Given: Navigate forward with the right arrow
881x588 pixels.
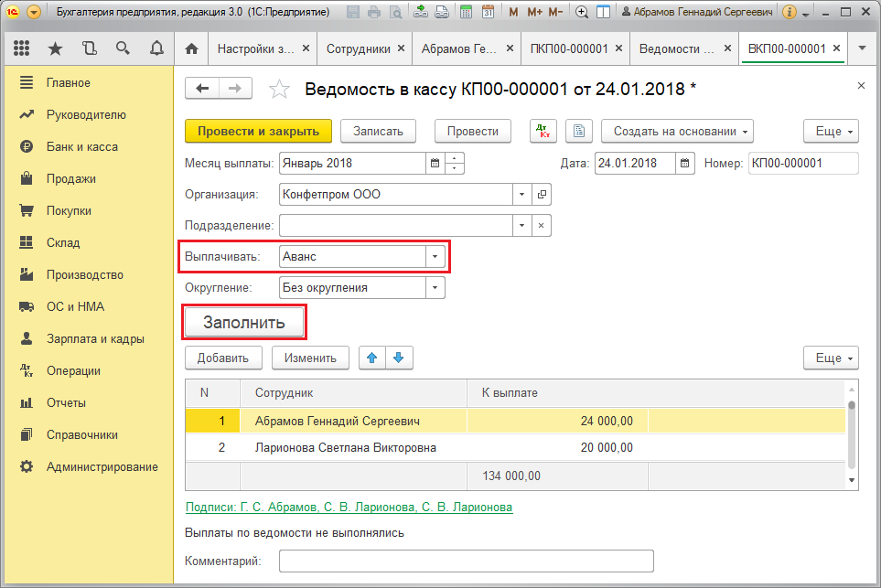Looking at the screenshot, I should 235,88.
